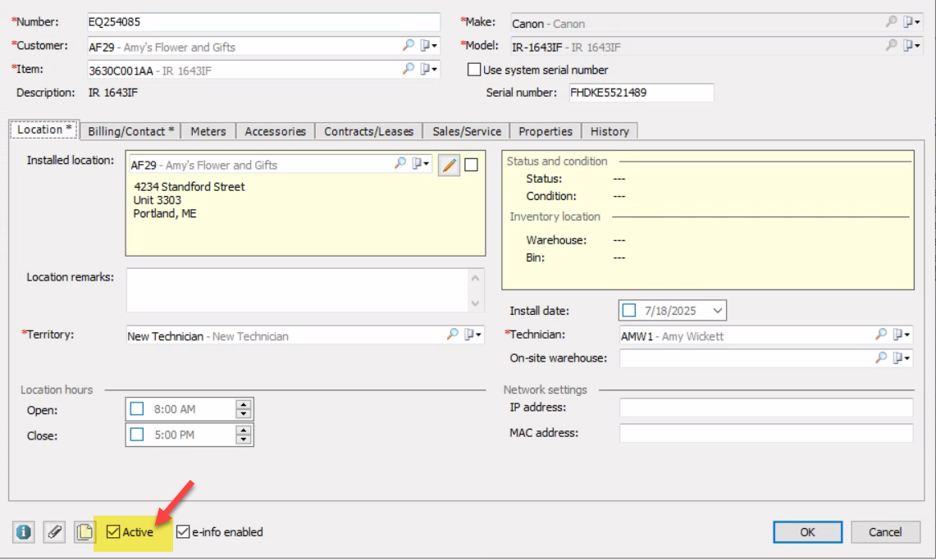Viewport: 936px width, 560px height.
Task: Open the blue info icon at bottom left
Action: [x=23, y=532]
